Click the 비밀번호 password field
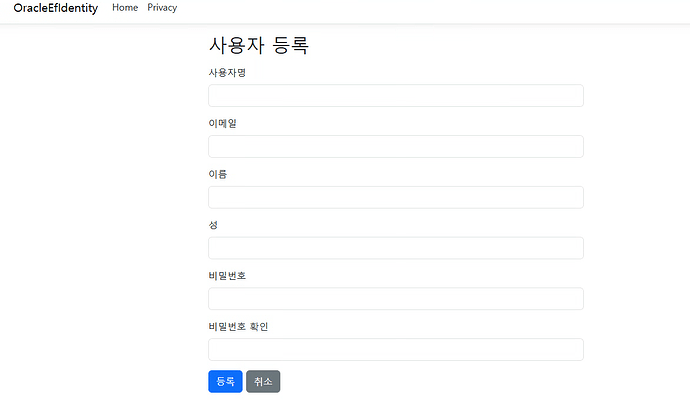The width and height of the screenshot is (690, 410). 396,299
